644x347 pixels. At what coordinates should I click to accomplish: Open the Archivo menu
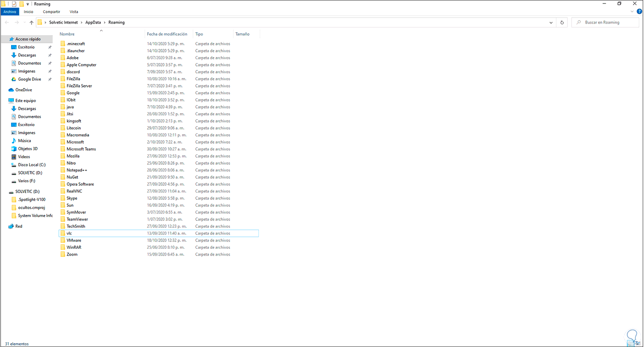click(x=9, y=12)
